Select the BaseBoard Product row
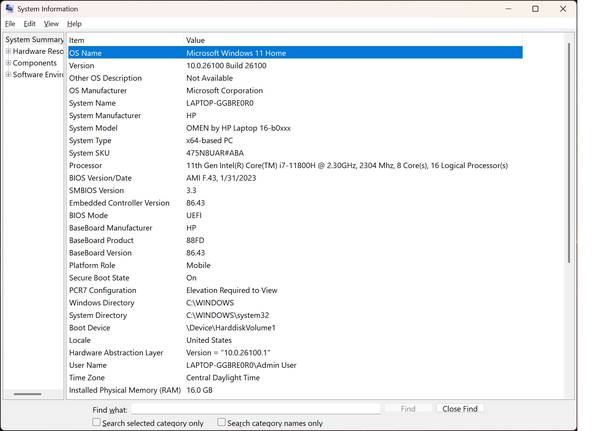Viewport: 600px width, 431px height. click(295, 240)
